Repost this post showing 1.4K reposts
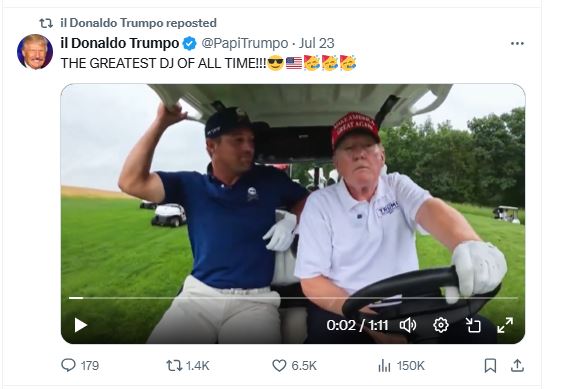The image size is (567, 389). point(188,366)
